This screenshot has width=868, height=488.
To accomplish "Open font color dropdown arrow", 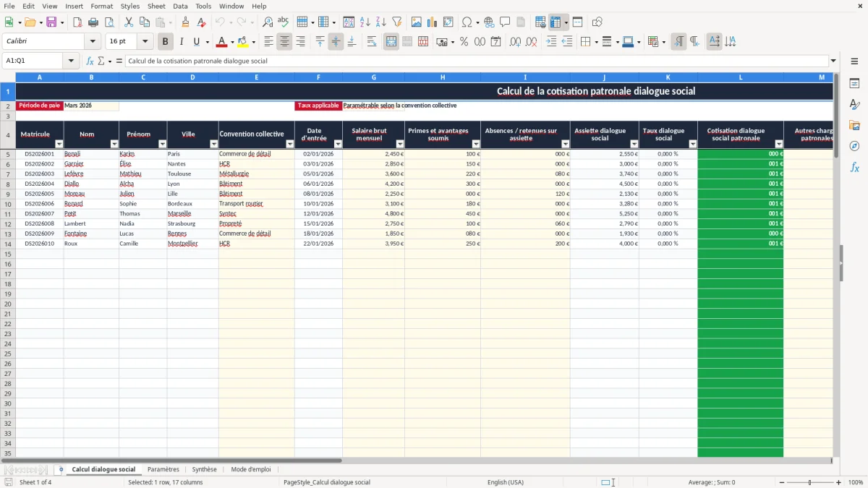I will coord(232,42).
